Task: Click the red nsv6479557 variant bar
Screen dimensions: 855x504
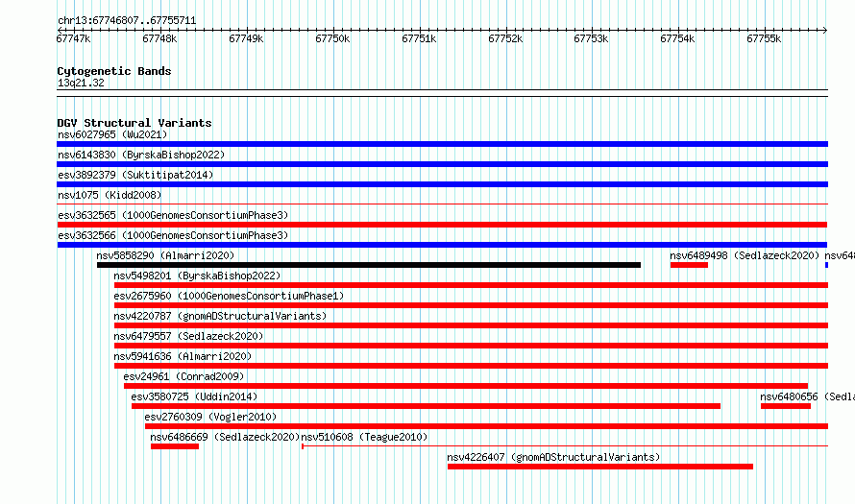Action: 471,346
